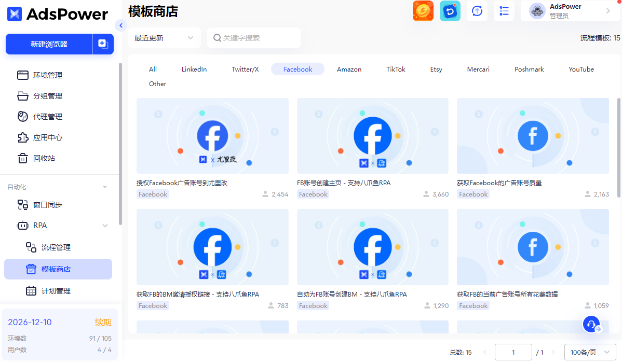622x364 pixels.
Task: Click the 新建浏览器 button
Action: pyautogui.click(x=49, y=44)
